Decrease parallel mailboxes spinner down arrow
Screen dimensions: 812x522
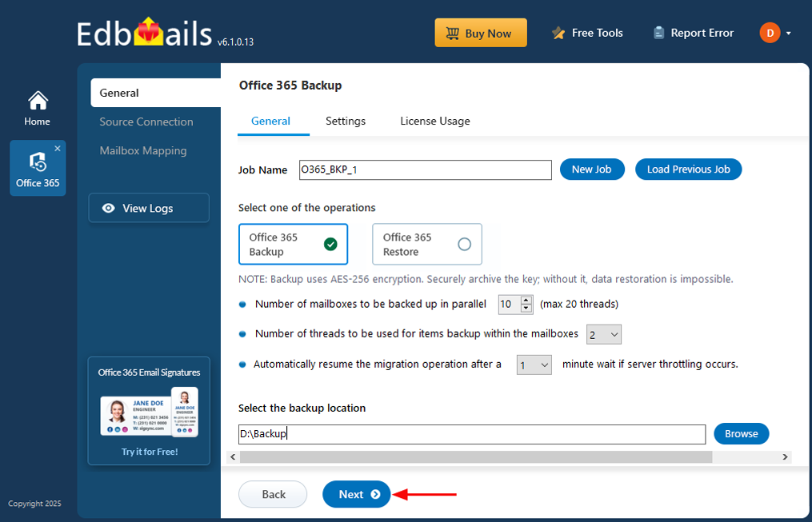(526, 309)
